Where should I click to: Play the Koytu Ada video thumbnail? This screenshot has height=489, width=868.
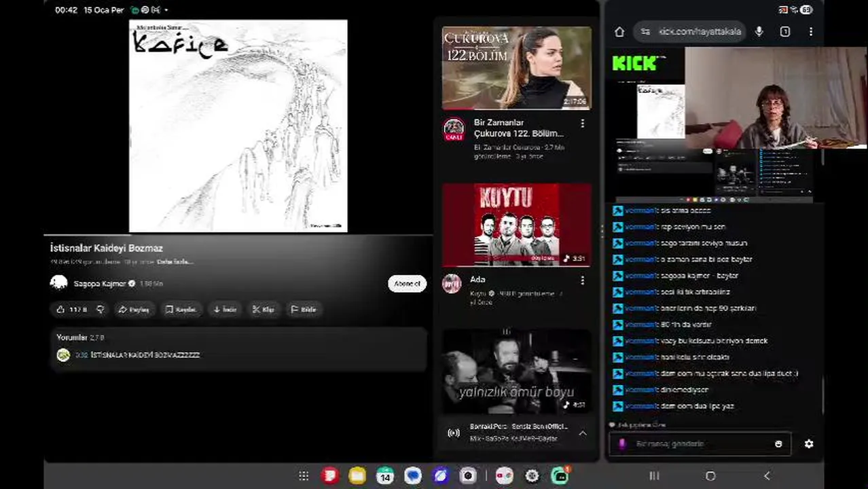[516, 225]
